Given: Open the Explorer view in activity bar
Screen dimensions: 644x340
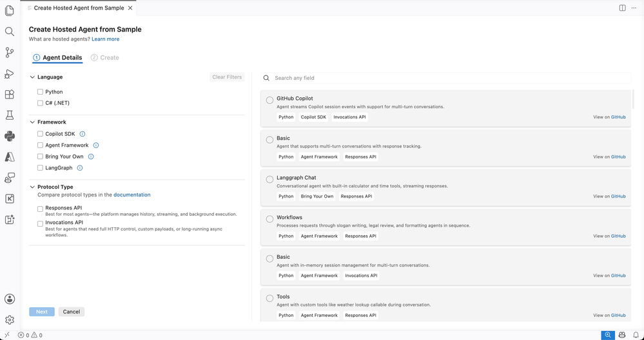Looking at the screenshot, I should (x=10, y=10).
